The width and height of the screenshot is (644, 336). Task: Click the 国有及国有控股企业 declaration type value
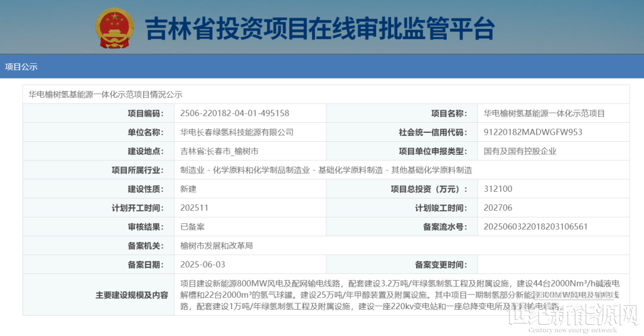pos(520,151)
